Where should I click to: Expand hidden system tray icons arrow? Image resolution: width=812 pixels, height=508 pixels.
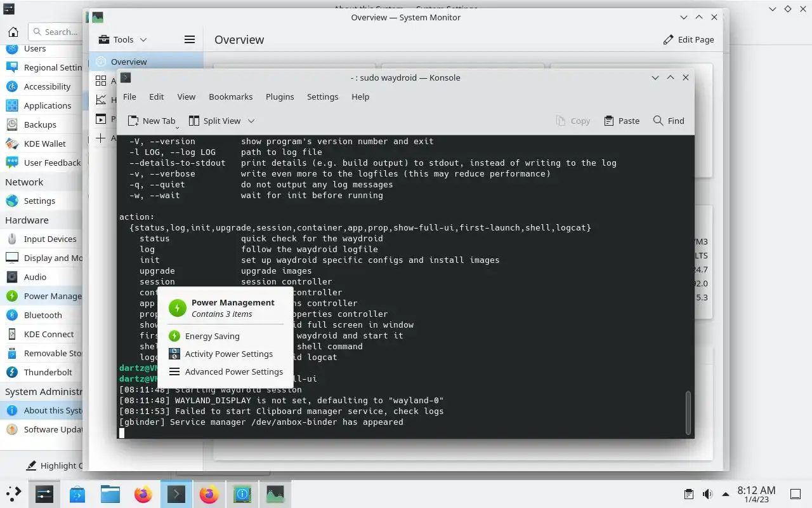[x=726, y=494]
